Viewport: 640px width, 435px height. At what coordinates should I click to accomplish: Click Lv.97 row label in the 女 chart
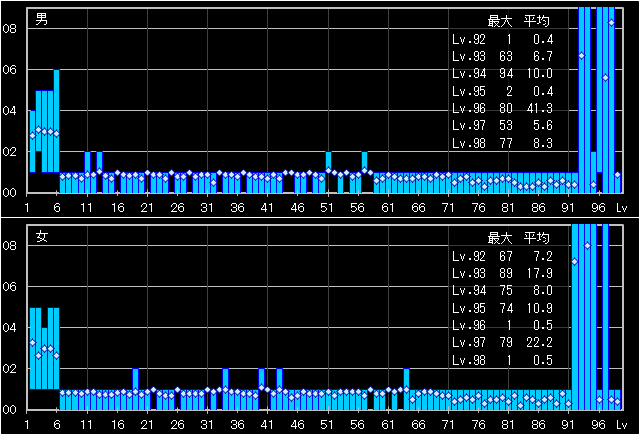[469, 342]
